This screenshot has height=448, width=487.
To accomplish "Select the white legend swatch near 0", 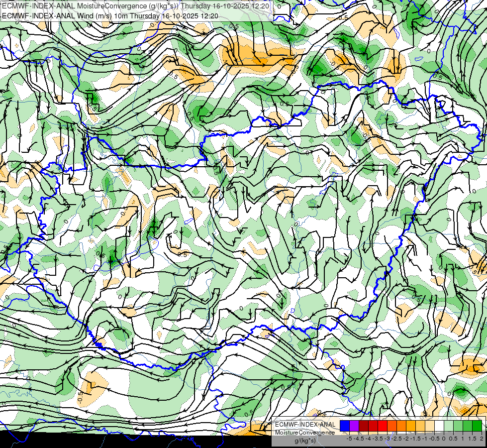I will (x=439, y=426).
